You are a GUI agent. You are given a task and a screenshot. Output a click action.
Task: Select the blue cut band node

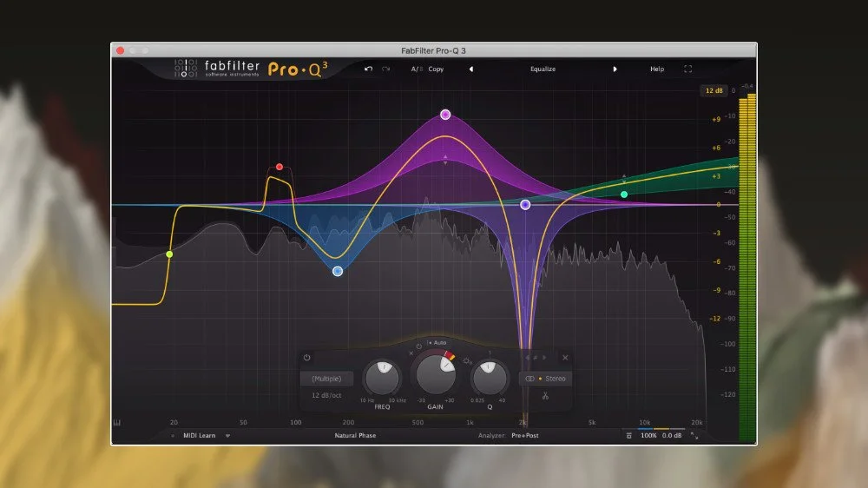click(x=338, y=272)
